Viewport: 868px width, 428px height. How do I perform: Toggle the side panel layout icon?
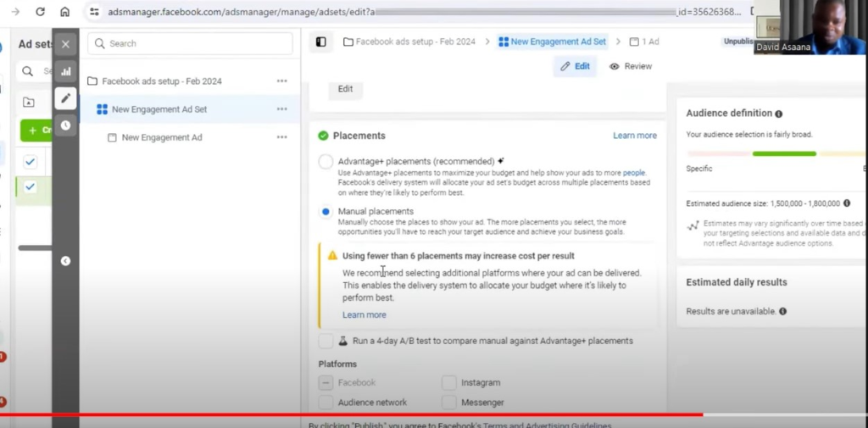321,42
